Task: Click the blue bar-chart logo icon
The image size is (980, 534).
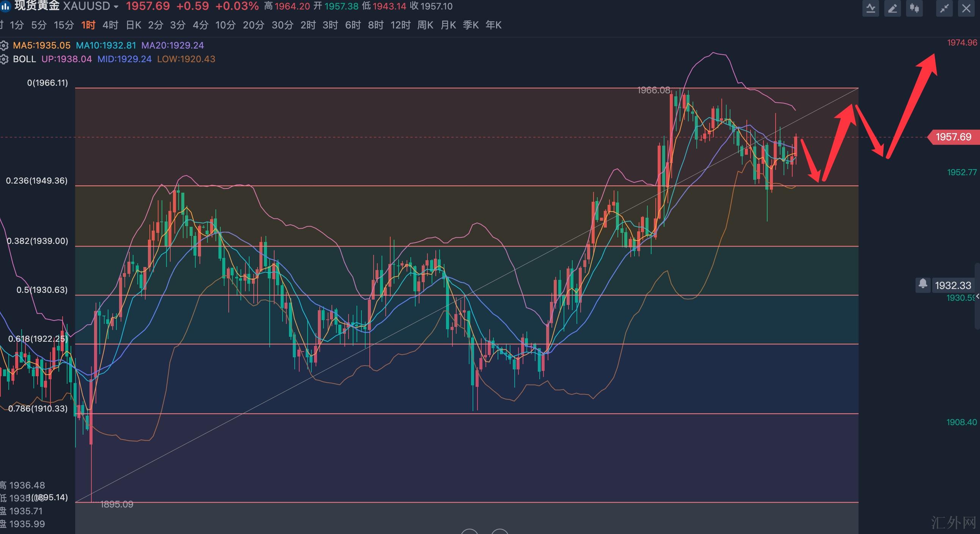Action: pos(5,6)
